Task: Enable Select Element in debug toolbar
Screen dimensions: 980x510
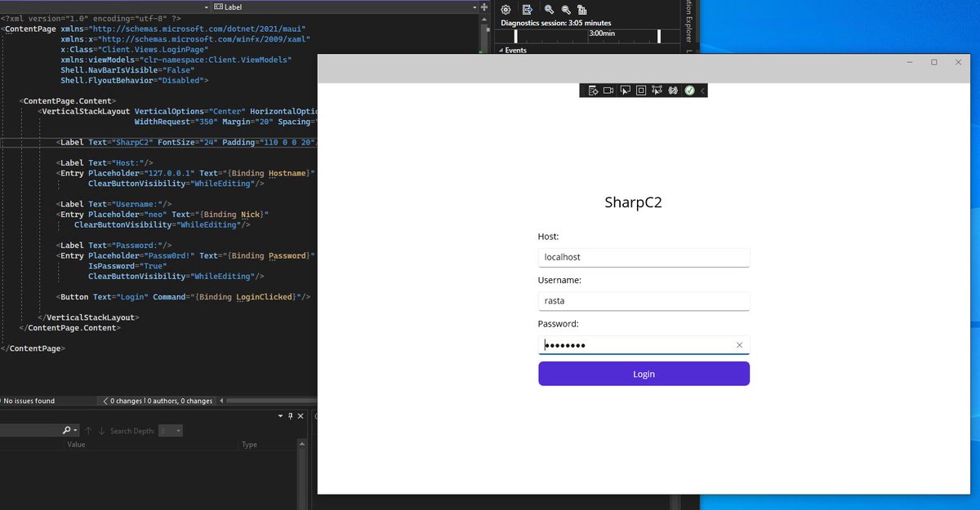Action: click(x=625, y=91)
